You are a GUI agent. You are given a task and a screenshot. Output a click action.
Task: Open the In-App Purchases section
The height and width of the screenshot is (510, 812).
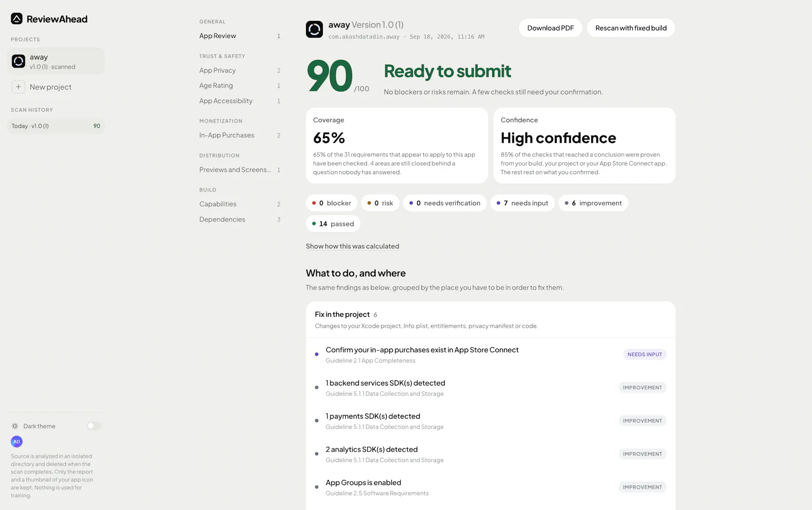coord(240,136)
